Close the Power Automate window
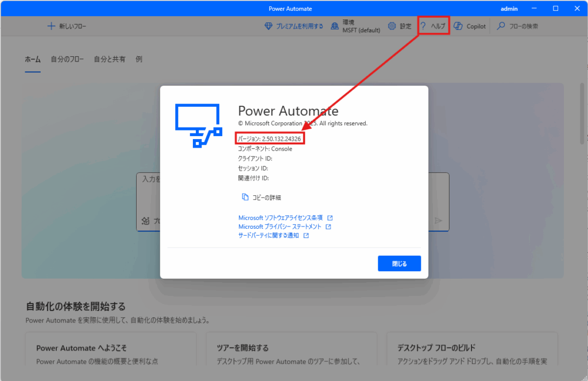Viewport: 588px width, 381px height. (577, 8)
